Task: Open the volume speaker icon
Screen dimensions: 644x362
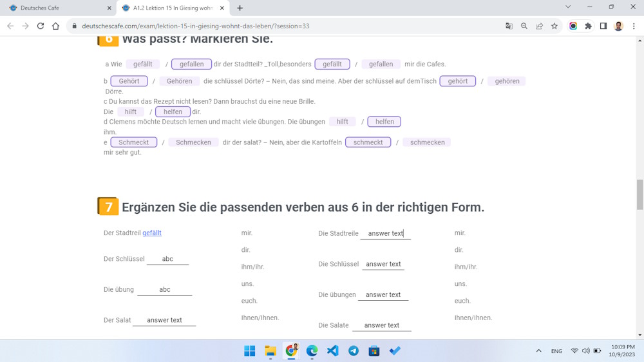Action: tap(585, 351)
